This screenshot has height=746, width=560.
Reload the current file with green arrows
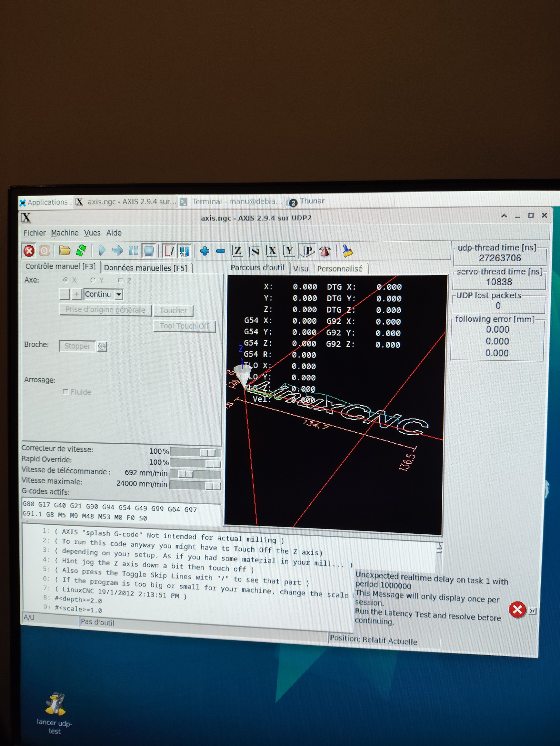tap(81, 250)
